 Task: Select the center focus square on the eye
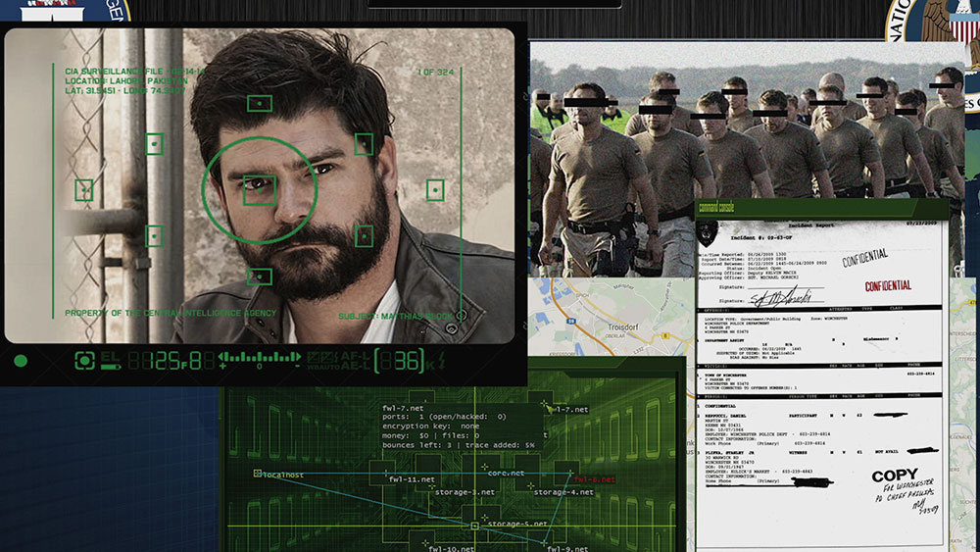(260, 189)
